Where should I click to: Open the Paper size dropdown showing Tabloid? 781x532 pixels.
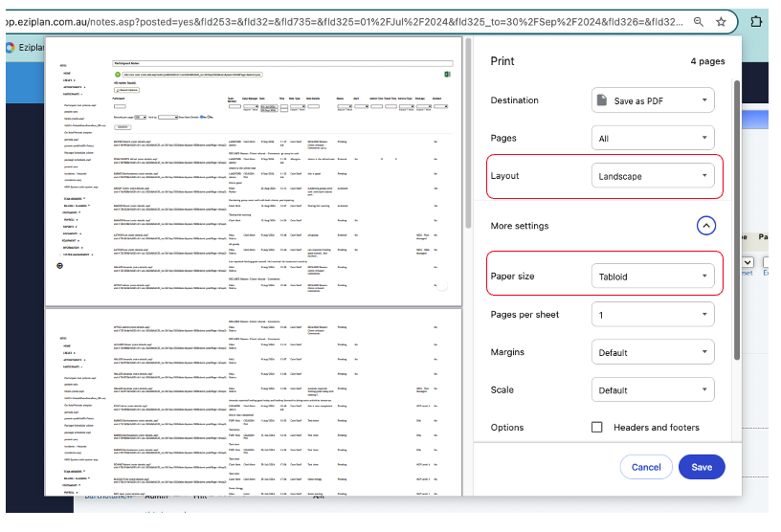(653, 277)
